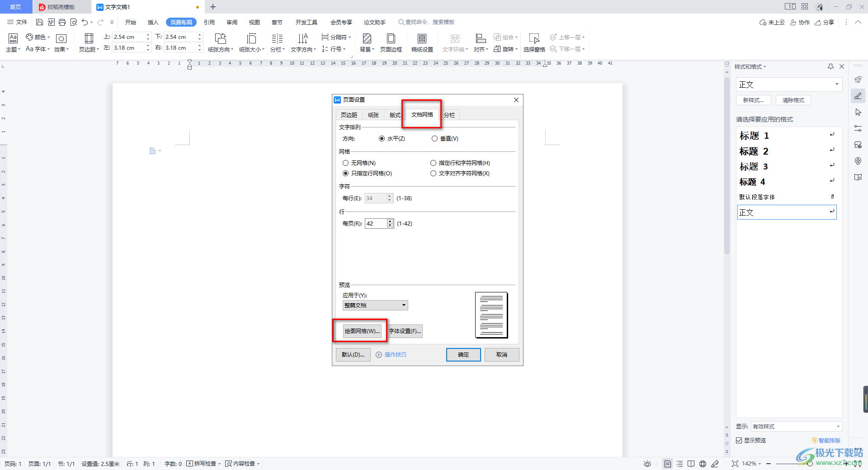Image resolution: width=868 pixels, height=470 pixels.
Task: Switch to 分栏 tab in dialog
Action: coord(449,115)
